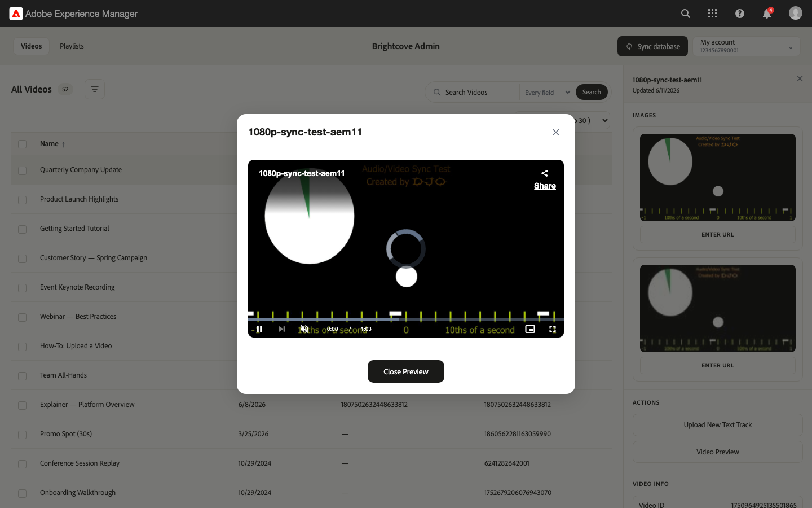This screenshot has width=812, height=508.
Task: Select the Team All-Hands video name
Action: tap(63, 375)
